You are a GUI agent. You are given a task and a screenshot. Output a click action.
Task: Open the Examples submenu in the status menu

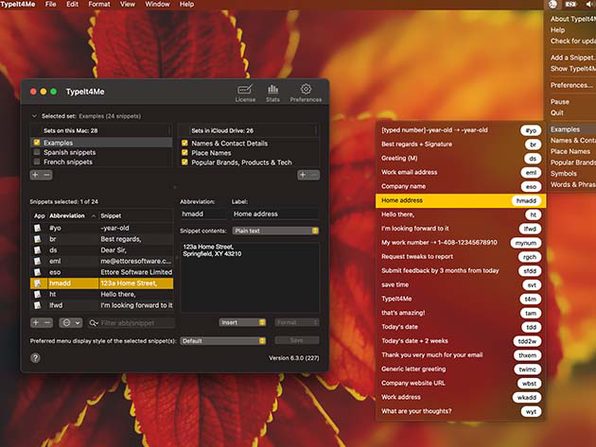tap(572, 129)
